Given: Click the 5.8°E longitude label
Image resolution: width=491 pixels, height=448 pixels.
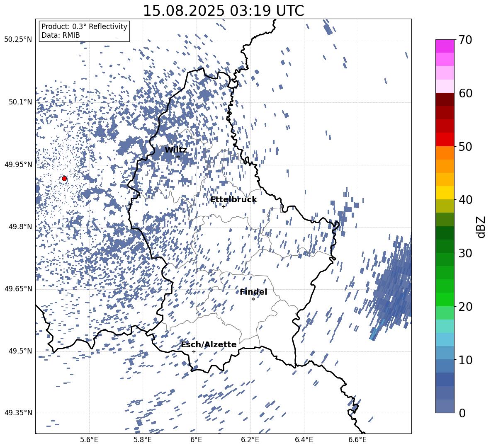Looking at the screenshot, I should point(143,440).
